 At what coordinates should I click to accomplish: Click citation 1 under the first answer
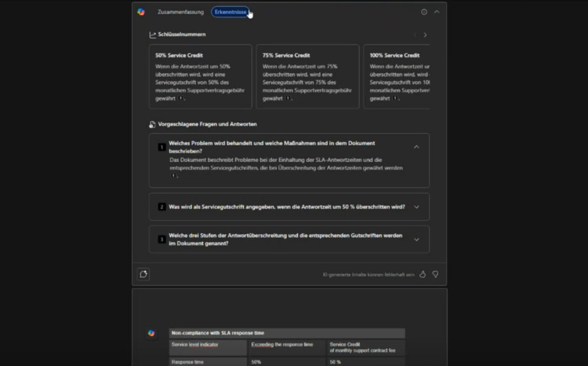click(x=173, y=175)
